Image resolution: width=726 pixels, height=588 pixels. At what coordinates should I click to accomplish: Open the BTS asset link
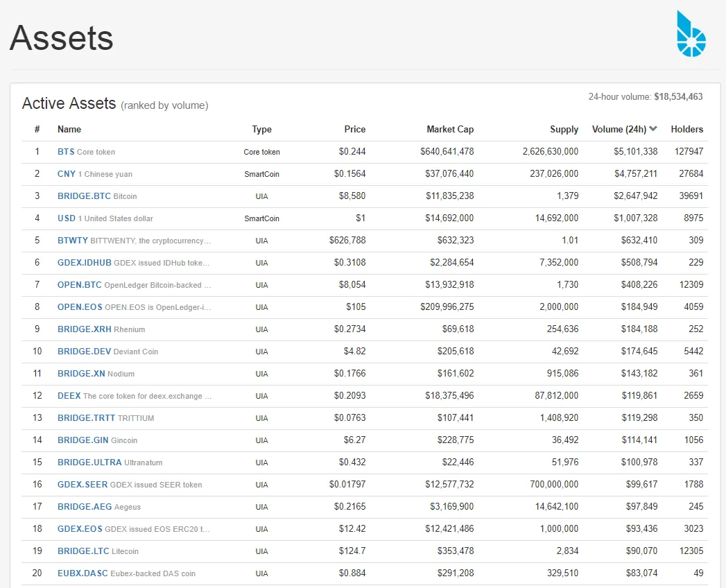pyautogui.click(x=66, y=151)
